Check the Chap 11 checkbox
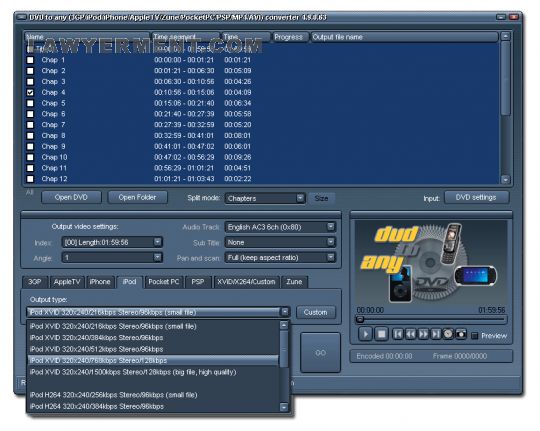Viewport: 540px width, 431px height. [30, 168]
